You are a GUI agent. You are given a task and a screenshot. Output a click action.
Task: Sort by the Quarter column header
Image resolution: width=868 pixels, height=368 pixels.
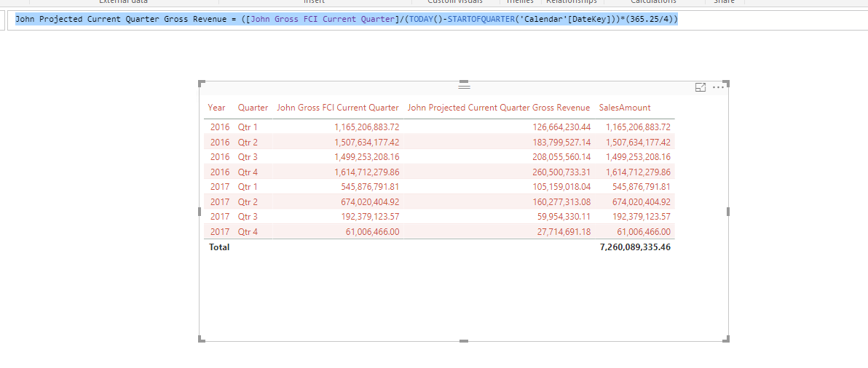(253, 107)
